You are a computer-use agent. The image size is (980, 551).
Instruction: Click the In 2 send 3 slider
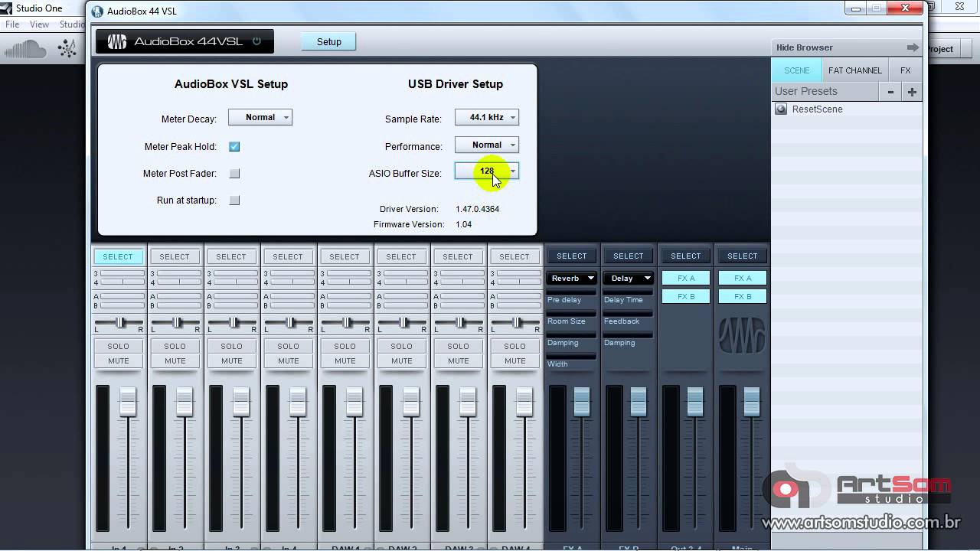point(179,272)
